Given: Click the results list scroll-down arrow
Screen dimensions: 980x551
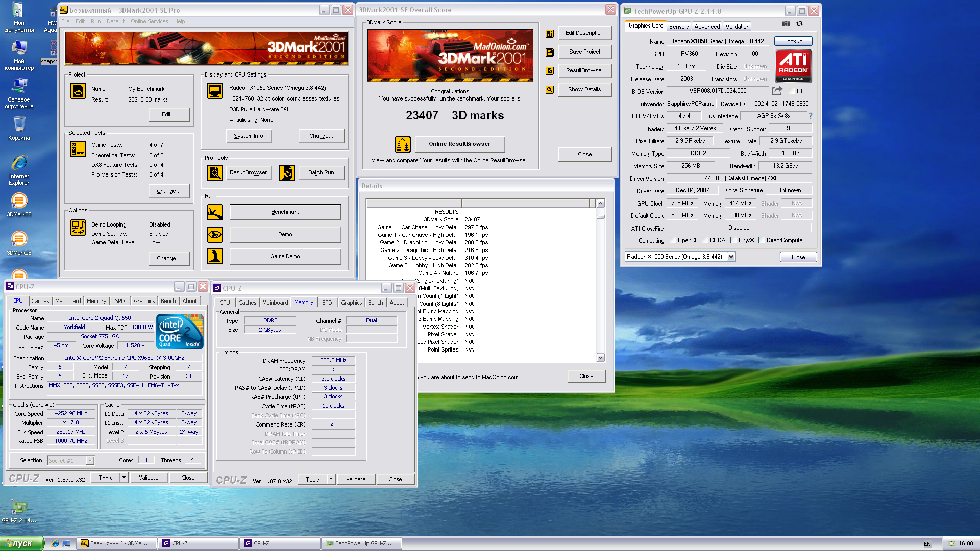Looking at the screenshot, I should tap(601, 358).
